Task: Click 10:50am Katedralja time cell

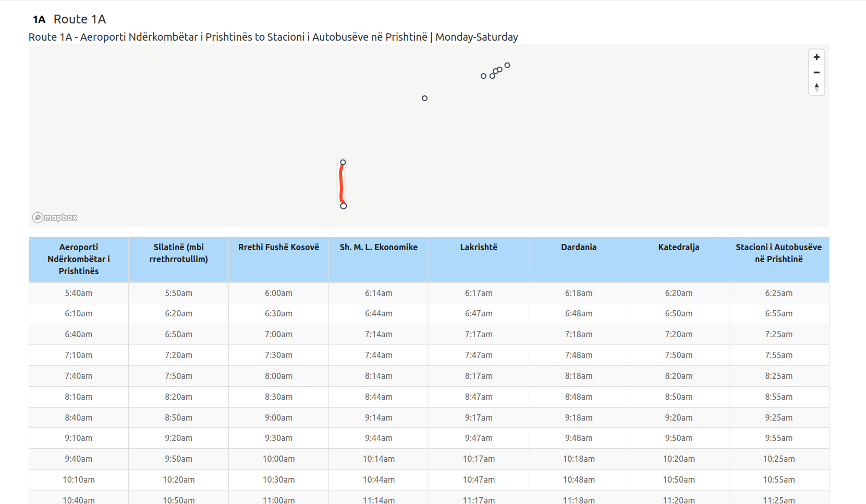Action: [679, 480]
